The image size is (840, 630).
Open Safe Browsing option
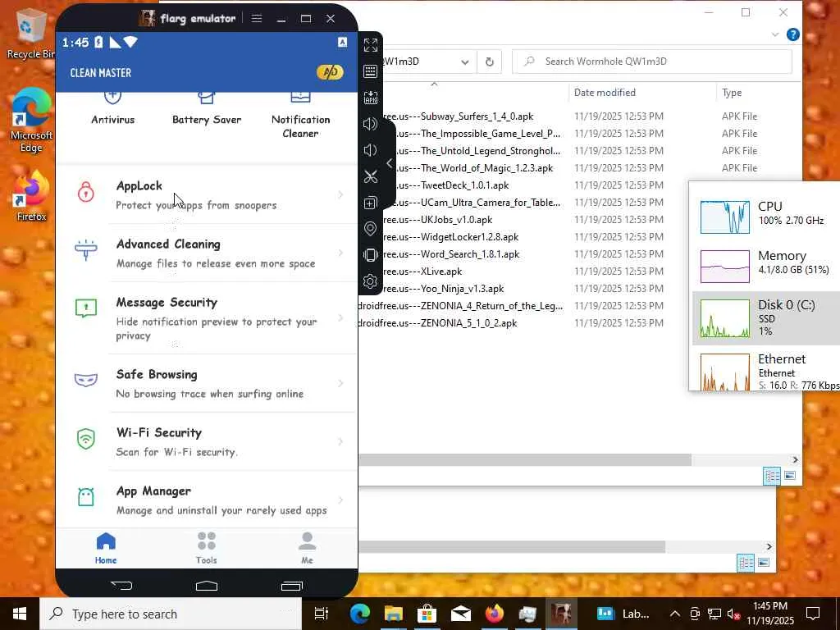coord(207,384)
